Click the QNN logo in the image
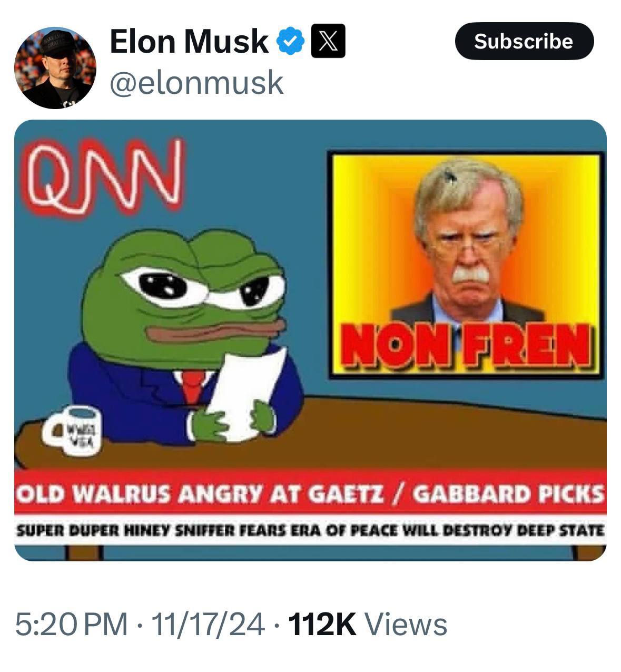 103,177
